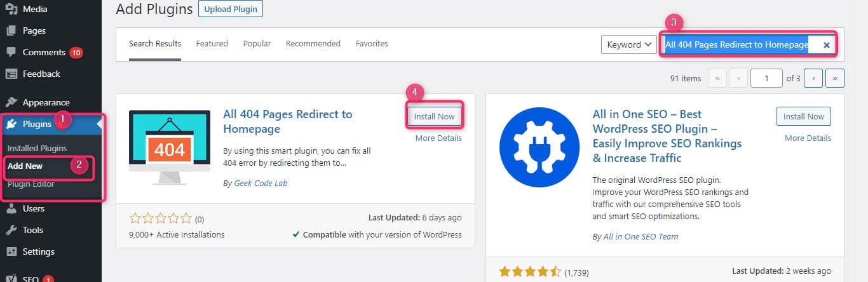Clear search field with the X icon
This screenshot has width=868, height=282.
click(x=827, y=45)
